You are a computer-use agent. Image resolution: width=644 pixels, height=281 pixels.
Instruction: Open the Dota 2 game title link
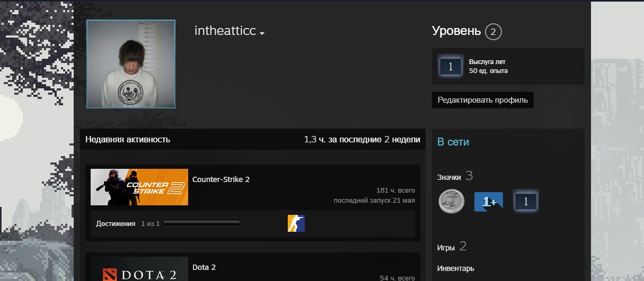point(204,267)
